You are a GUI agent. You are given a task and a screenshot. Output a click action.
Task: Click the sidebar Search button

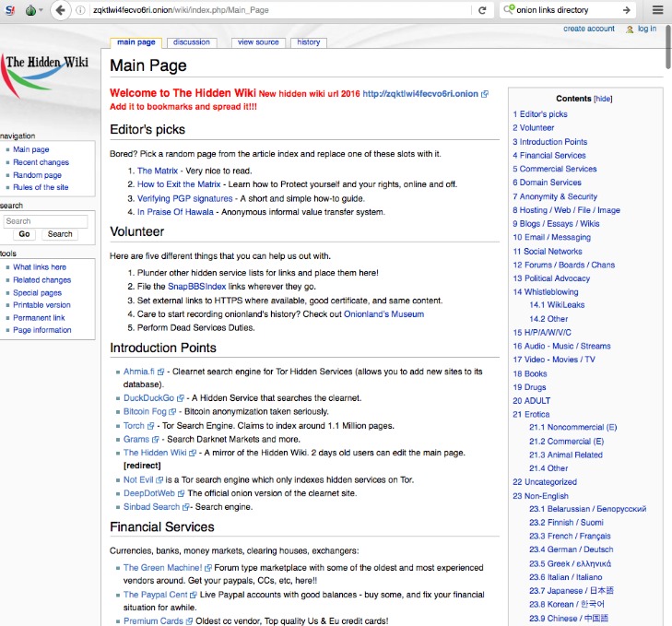point(60,234)
